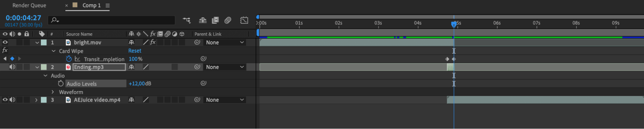The image size is (644, 129).
Task: Toggle the shy layers switch icon
Action: click(203, 20)
